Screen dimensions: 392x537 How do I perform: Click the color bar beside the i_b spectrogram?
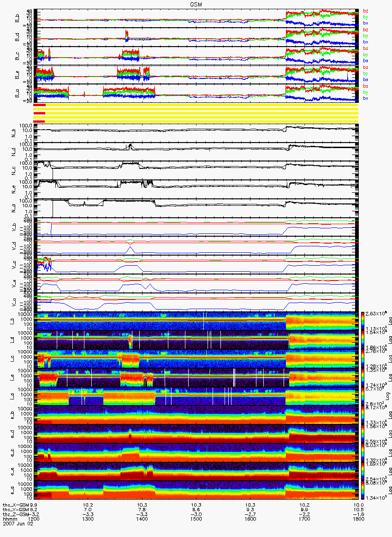(362, 321)
